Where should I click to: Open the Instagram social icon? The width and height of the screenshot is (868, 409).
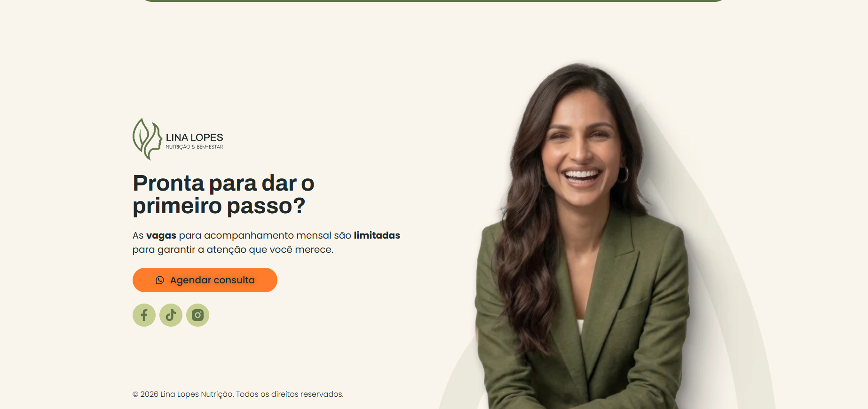point(197,315)
